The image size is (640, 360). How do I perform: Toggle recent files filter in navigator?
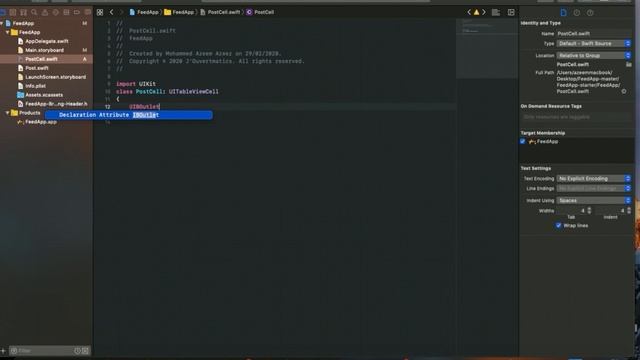78,351
